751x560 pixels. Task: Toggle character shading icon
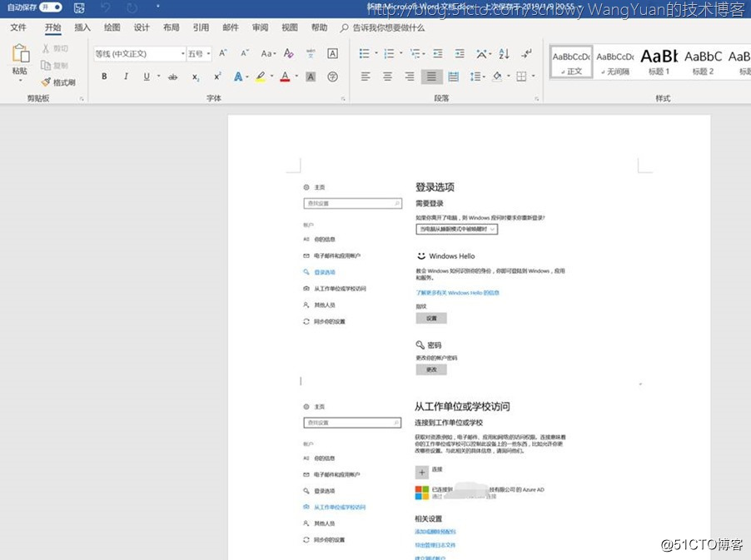pyautogui.click(x=311, y=77)
